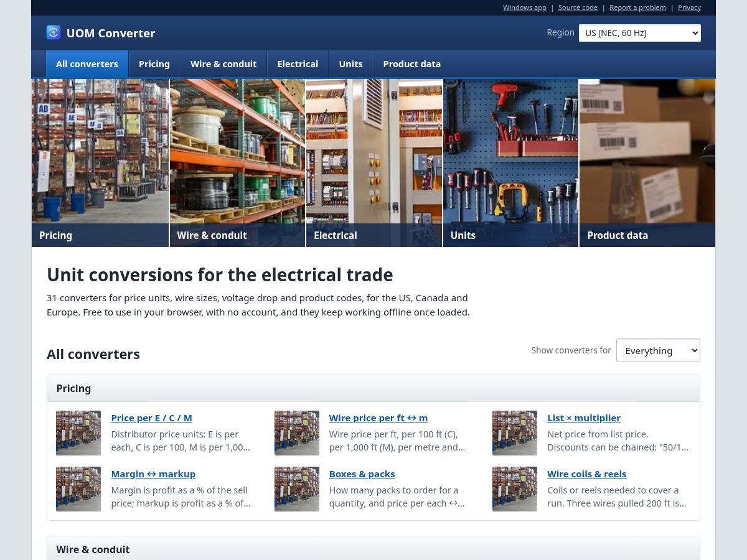Image resolution: width=747 pixels, height=560 pixels.
Task: Click the Margin is profit description text
Action: 181,497
